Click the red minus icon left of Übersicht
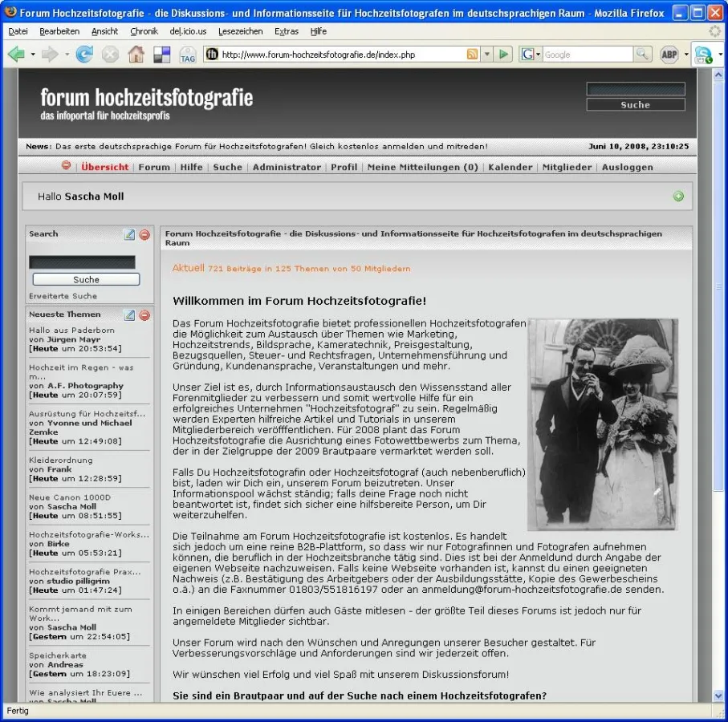 65,167
